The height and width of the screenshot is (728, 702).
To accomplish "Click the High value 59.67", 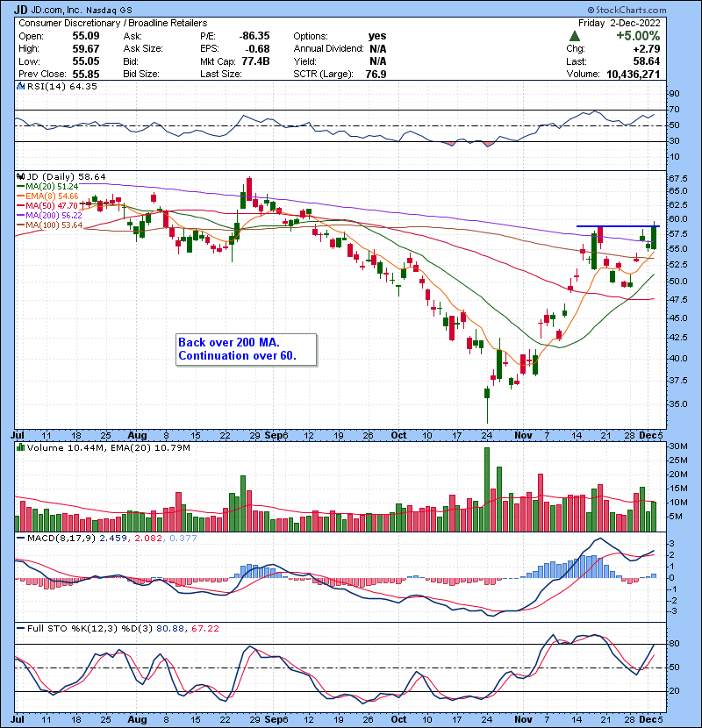I will 86,49.
